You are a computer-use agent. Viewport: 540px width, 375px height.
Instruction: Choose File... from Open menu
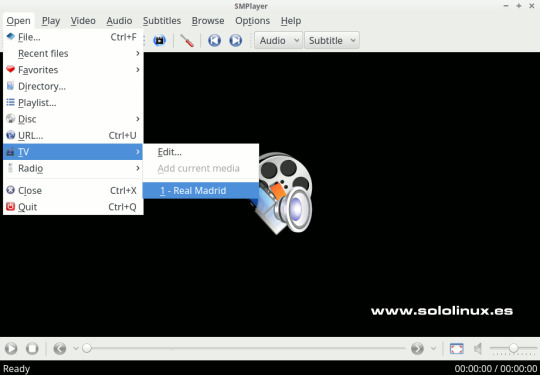(73, 37)
